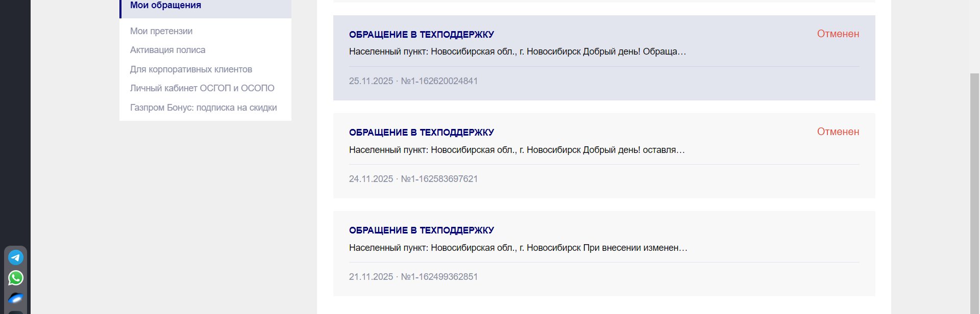Click request number №1-162620024841

coord(439,81)
